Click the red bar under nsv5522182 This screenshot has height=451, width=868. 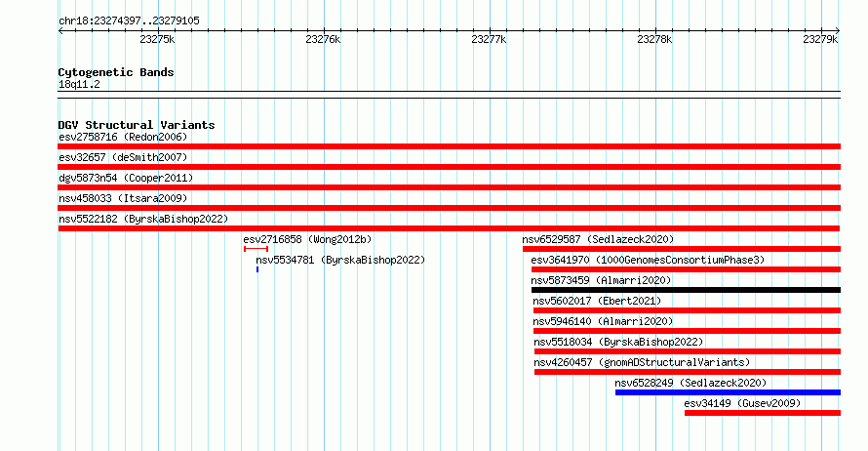coord(449,228)
